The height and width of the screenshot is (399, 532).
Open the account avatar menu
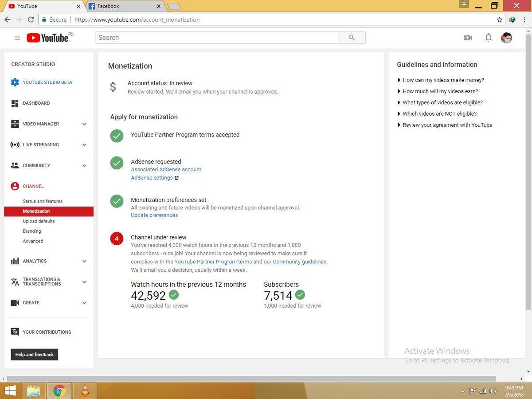pos(506,38)
